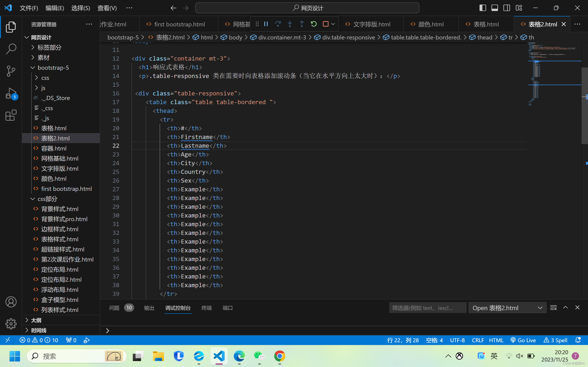Collapse the css部分 folder
This screenshot has width=588, height=367.
pyautogui.click(x=47, y=199)
